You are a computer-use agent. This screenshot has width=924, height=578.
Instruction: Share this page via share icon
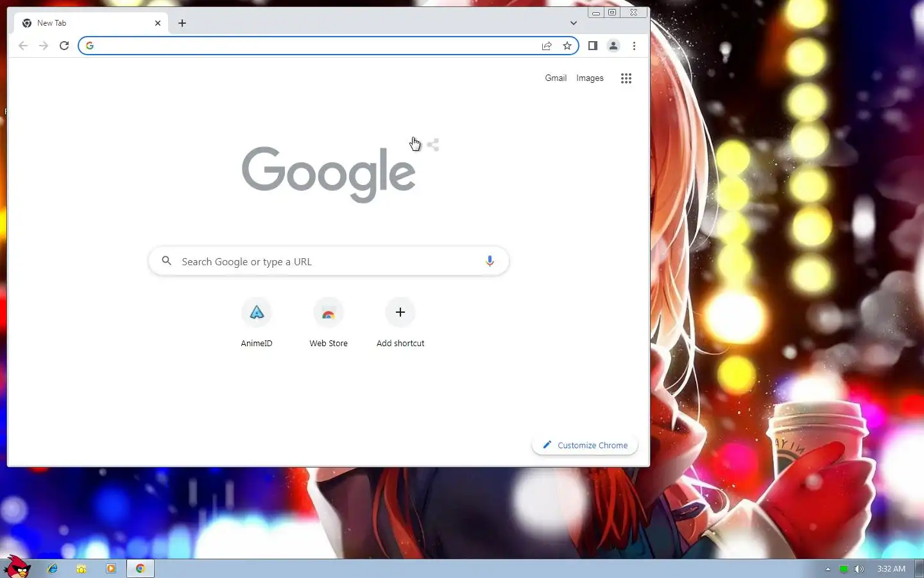pos(547,46)
